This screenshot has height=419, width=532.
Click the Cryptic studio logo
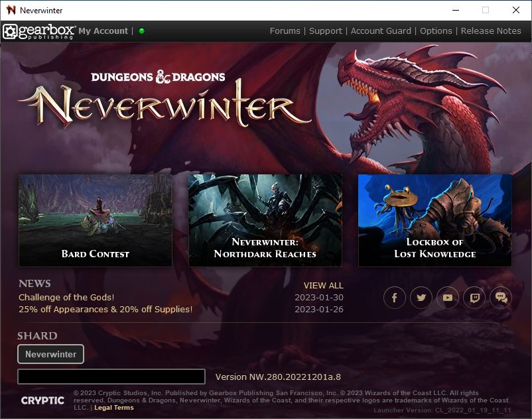(x=42, y=400)
